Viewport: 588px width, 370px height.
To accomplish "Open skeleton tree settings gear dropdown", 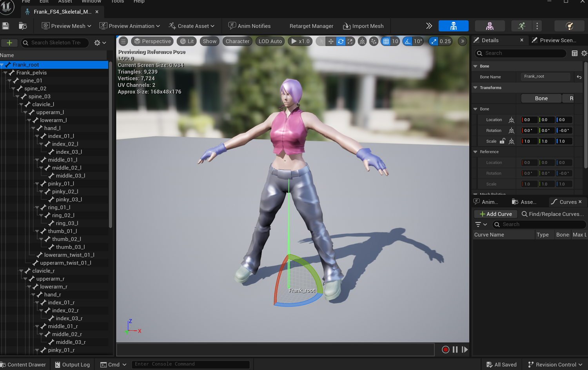I will tap(100, 43).
